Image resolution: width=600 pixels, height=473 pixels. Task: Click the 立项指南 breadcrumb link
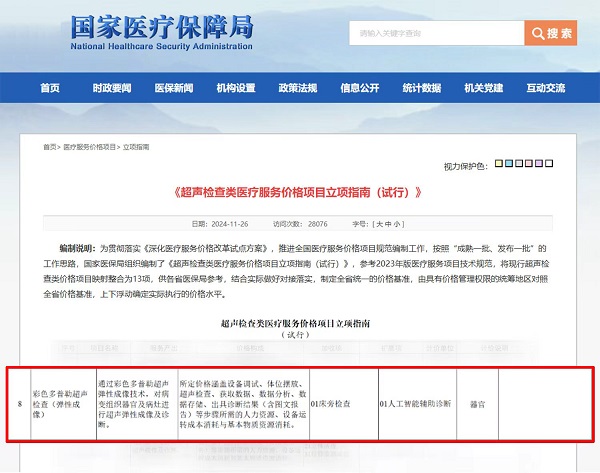point(136,147)
